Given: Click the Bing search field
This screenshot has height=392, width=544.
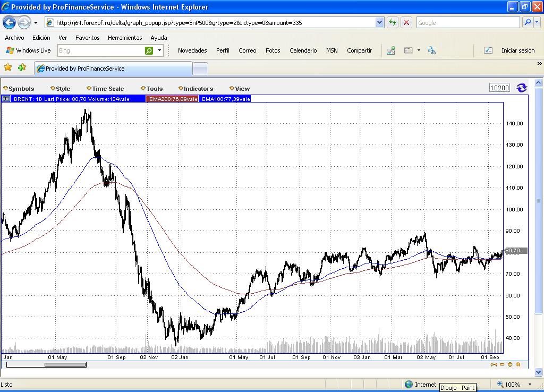Looking at the screenshot, I should [100, 50].
